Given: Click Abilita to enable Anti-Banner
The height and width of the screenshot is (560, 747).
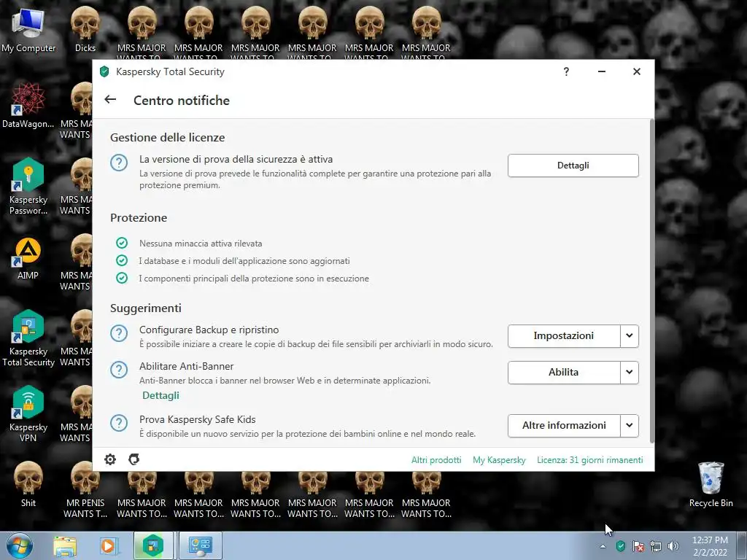Looking at the screenshot, I should pos(564,372).
